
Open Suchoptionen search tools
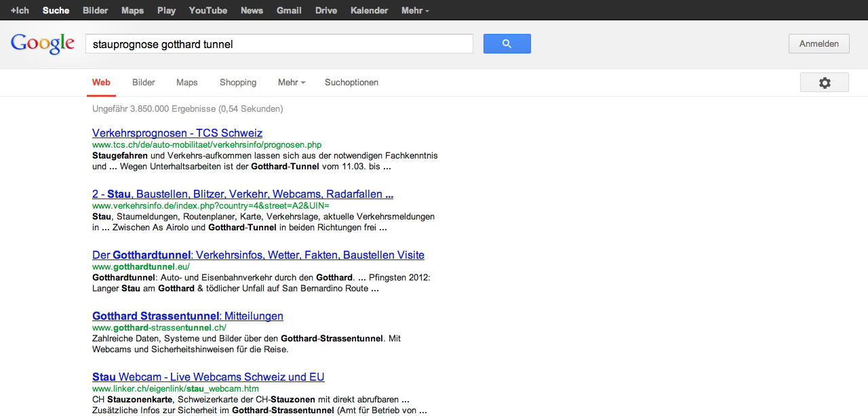pos(351,83)
